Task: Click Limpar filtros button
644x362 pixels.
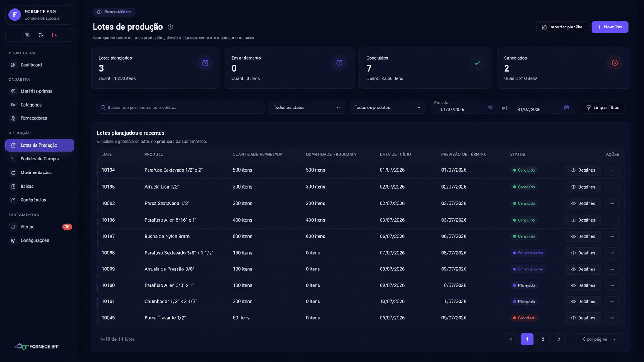Action: (602, 108)
